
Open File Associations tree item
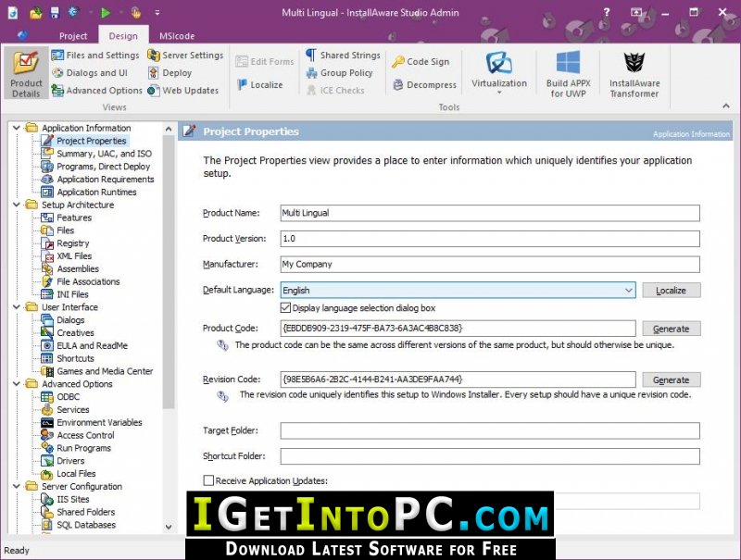[x=81, y=281]
